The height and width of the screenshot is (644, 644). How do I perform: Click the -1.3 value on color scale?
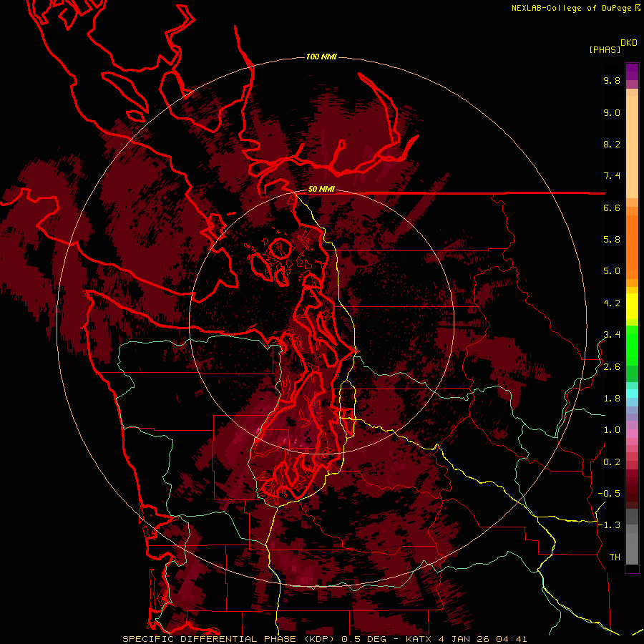609,525
